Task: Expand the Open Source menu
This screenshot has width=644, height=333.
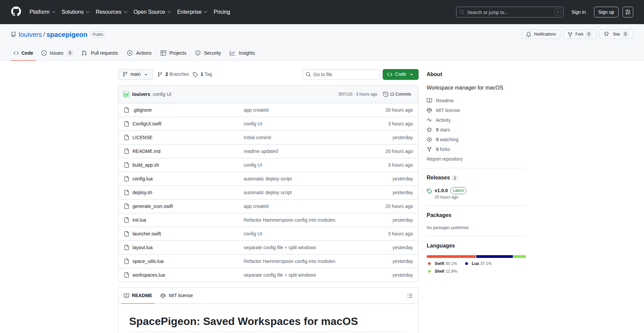Action: 152,12
